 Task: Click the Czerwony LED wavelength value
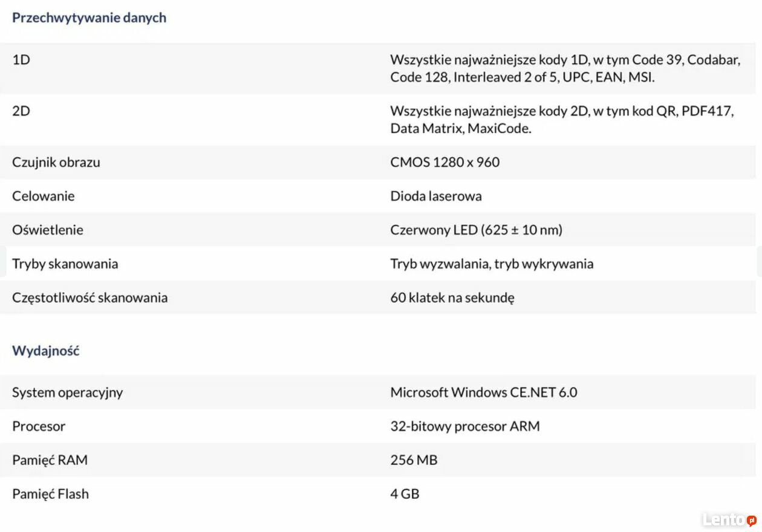[476, 230]
